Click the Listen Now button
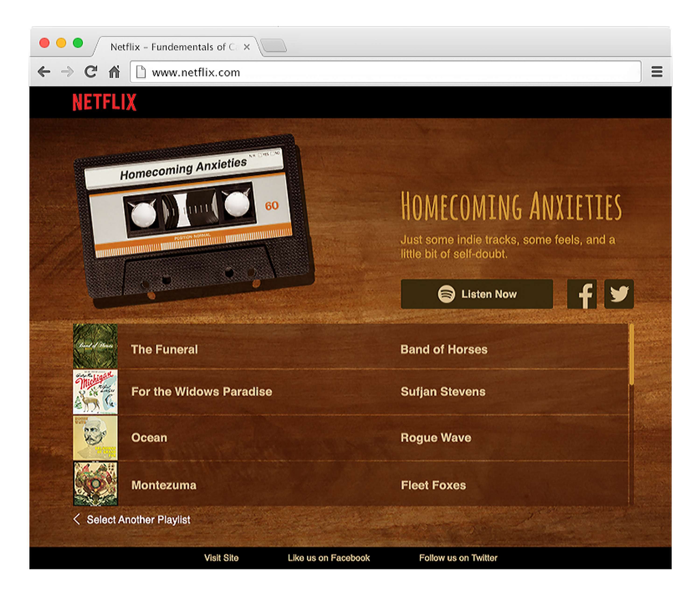700x605 pixels. (x=477, y=294)
